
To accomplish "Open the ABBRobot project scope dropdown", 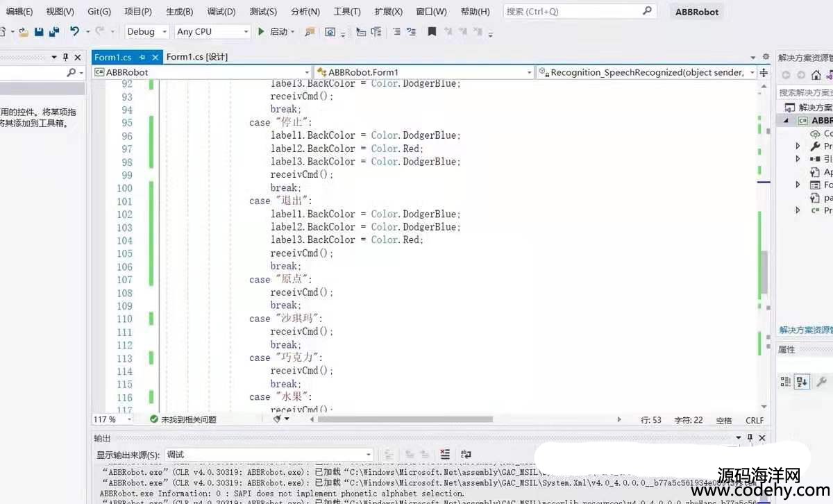I will 202,72.
